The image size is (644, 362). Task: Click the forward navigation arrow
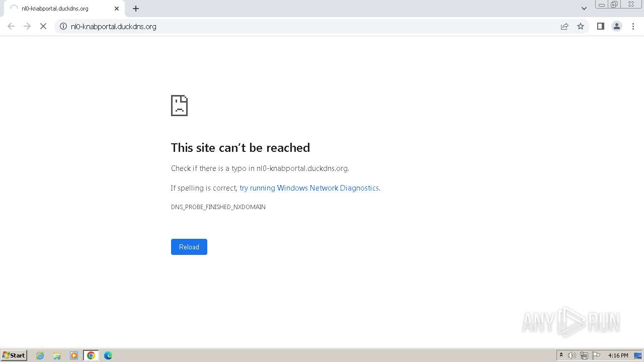(x=27, y=26)
